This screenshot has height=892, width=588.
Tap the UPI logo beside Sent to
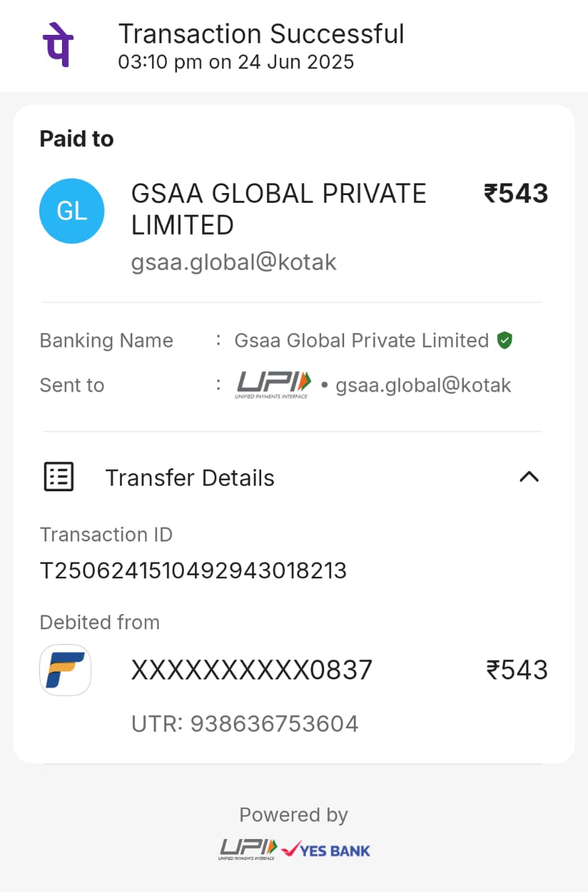tap(274, 384)
